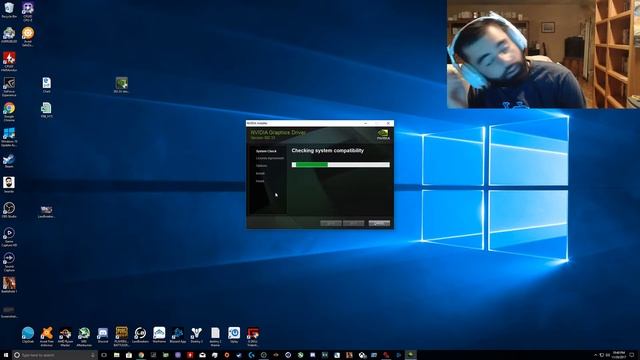
Task: Launch GeForce Experience from the desktop
Action: (9, 86)
